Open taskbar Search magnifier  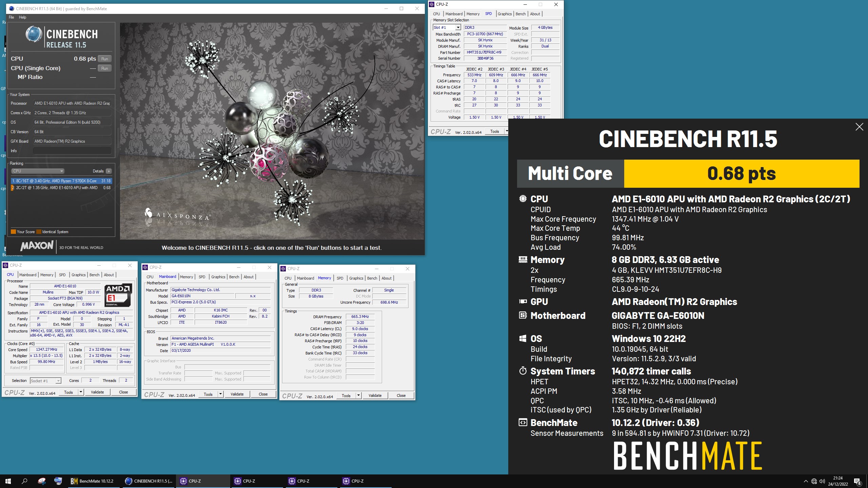[x=24, y=481]
